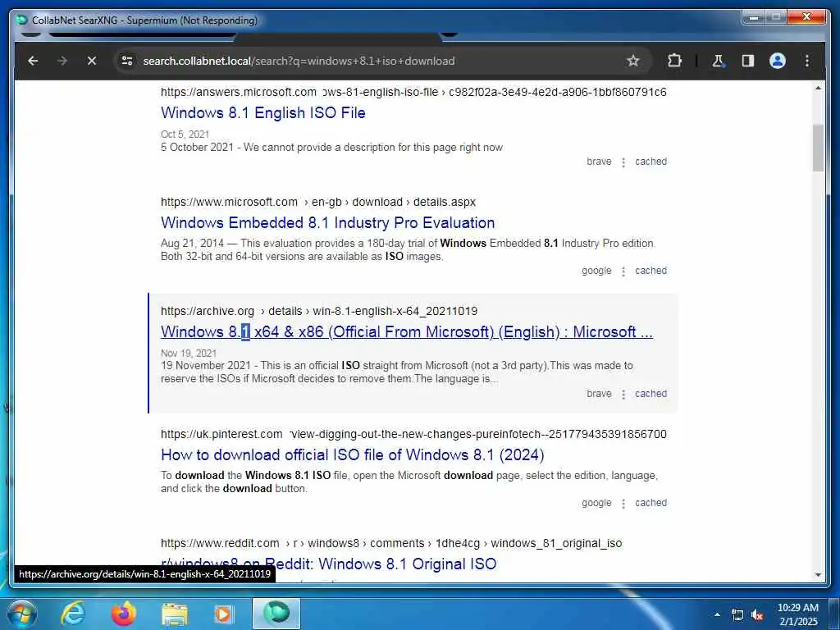Open Windows Media Player from taskbar
Viewport: 840px width, 630px height.
[223, 614]
